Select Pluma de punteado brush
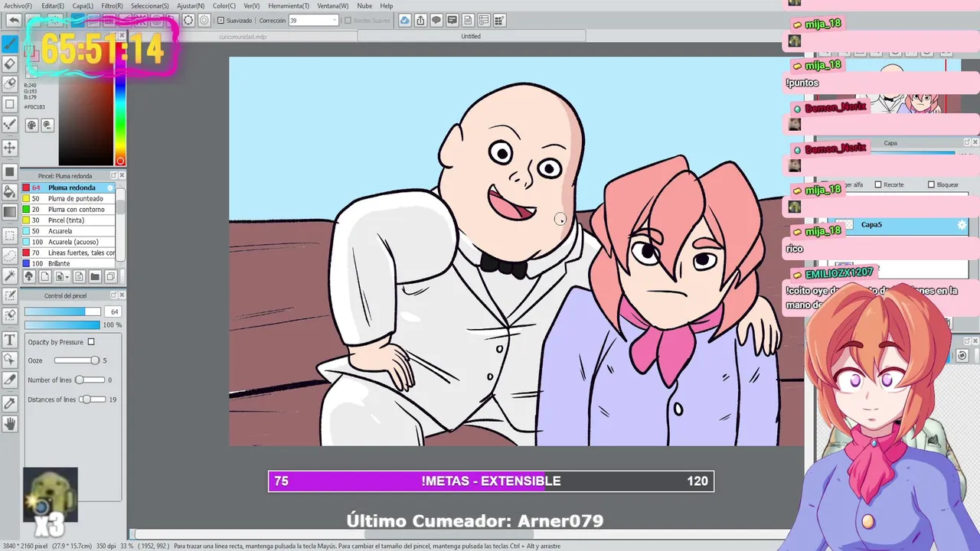 coord(69,198)
